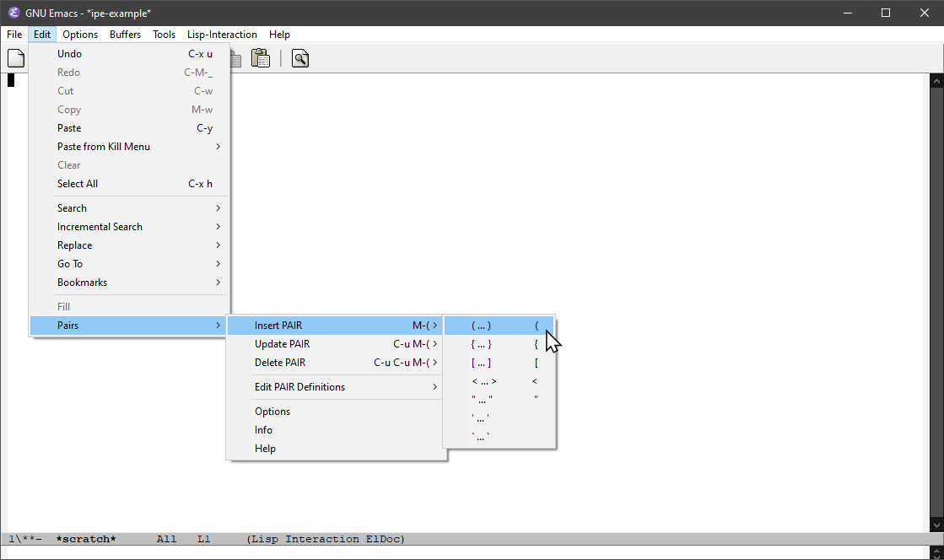944x560 pixels.
Task: Insert the angle brackets < ... > pair
Action: coord(499,381)
